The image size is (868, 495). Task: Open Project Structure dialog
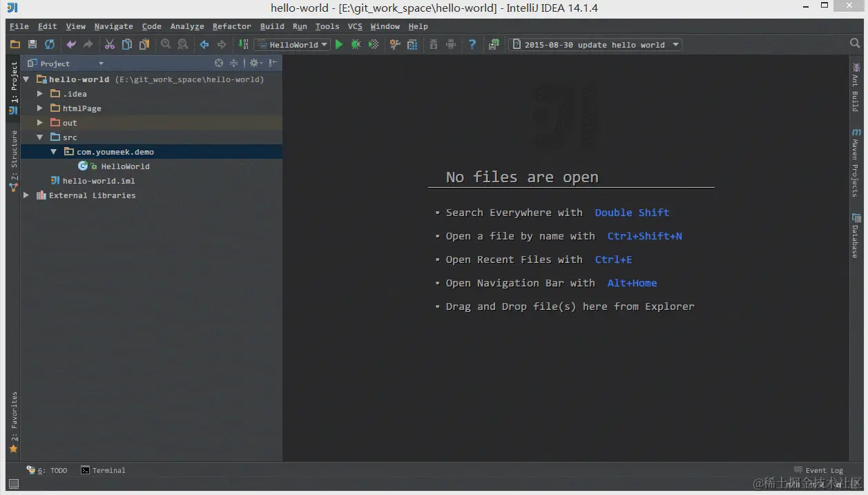pos(412,44)
